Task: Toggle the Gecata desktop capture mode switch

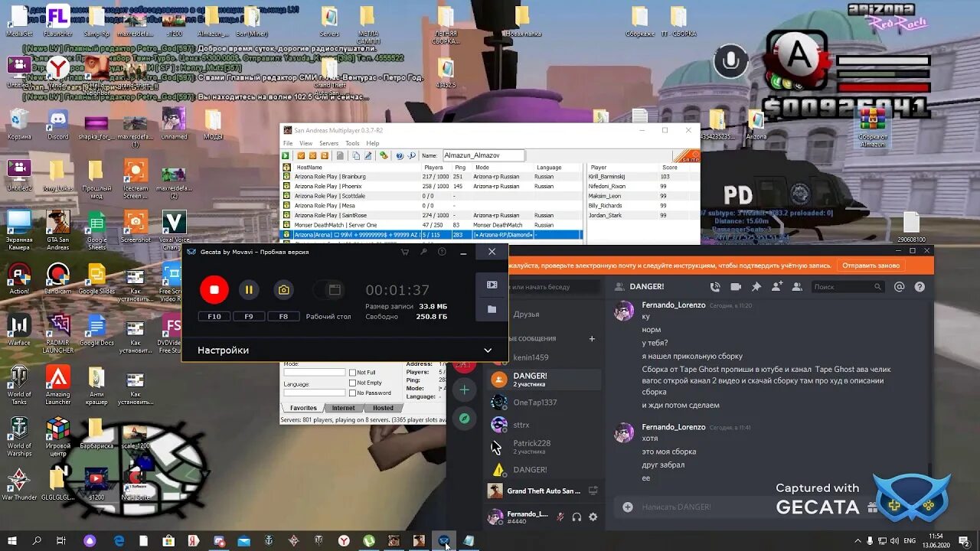Action: tap(328, 290)
